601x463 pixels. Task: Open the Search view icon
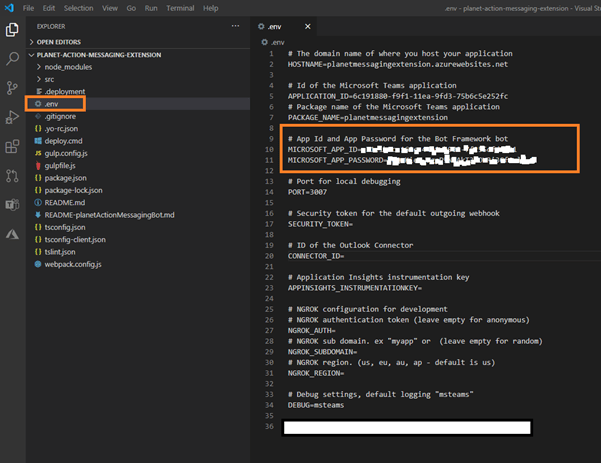point(12,59)
